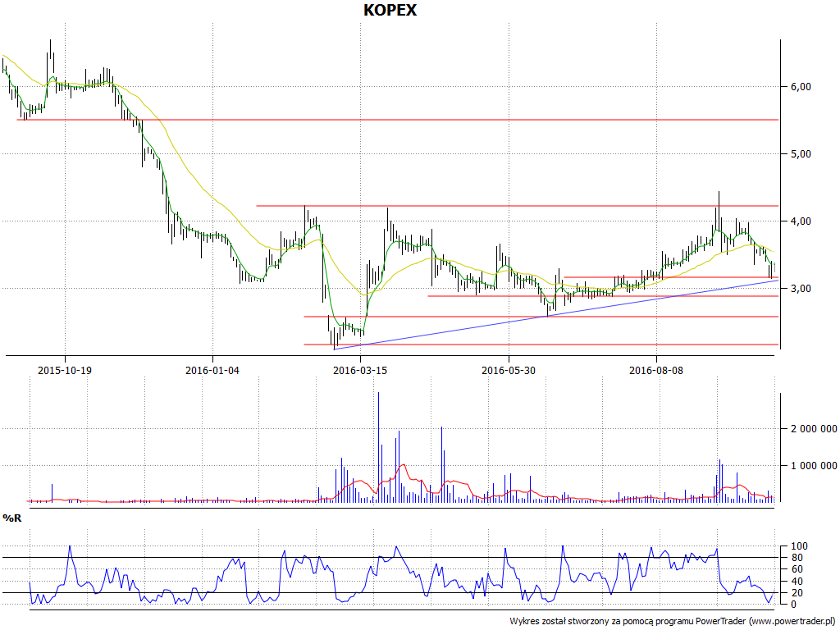Click the %R indicator label
Image resolution: width=840 pixels, height=630 pixels.
tap(12, 518)
